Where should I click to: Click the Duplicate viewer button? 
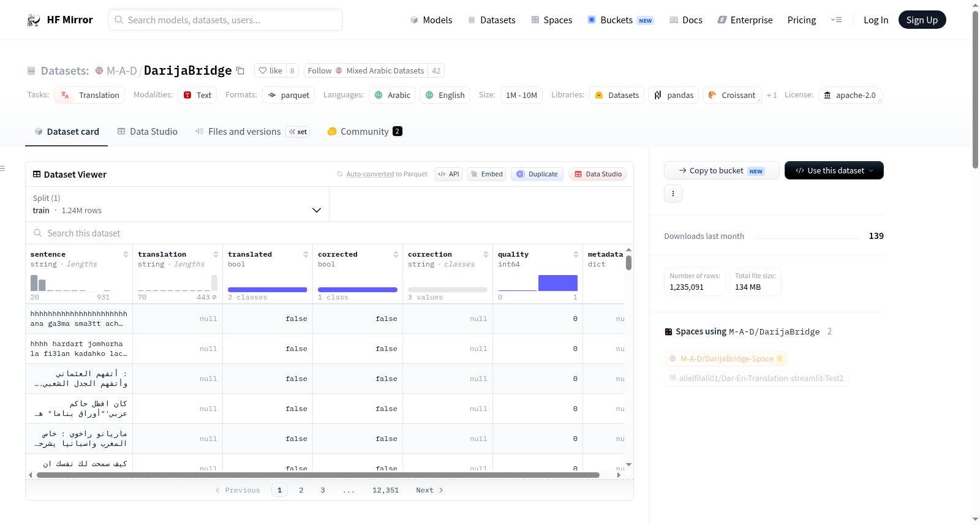pos(537,174)
